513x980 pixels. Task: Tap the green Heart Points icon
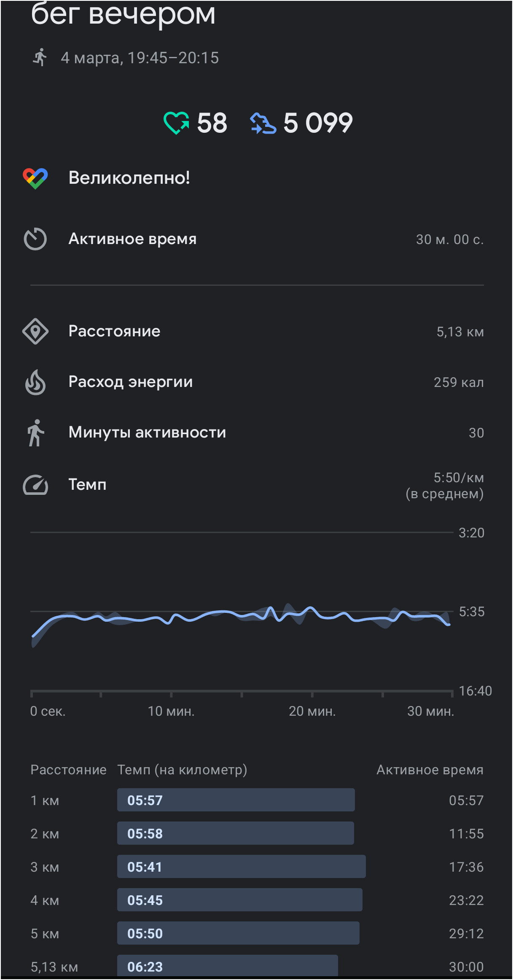176,123
